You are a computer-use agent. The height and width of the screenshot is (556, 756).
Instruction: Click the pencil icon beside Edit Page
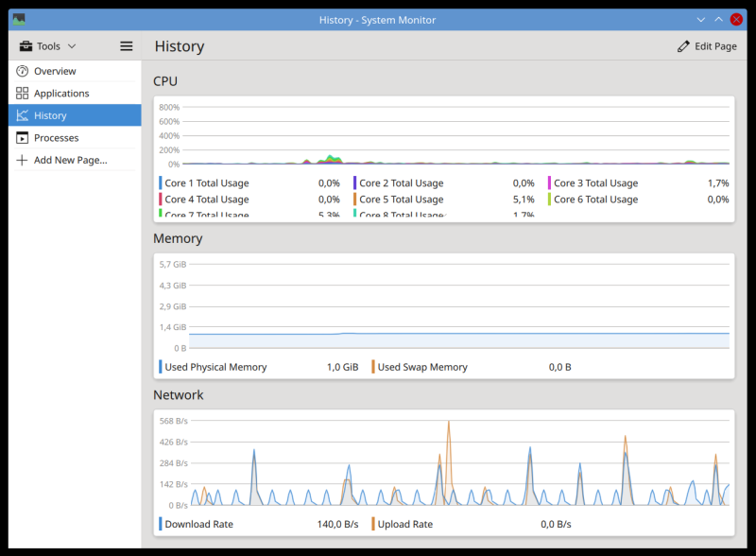(683, 46)
